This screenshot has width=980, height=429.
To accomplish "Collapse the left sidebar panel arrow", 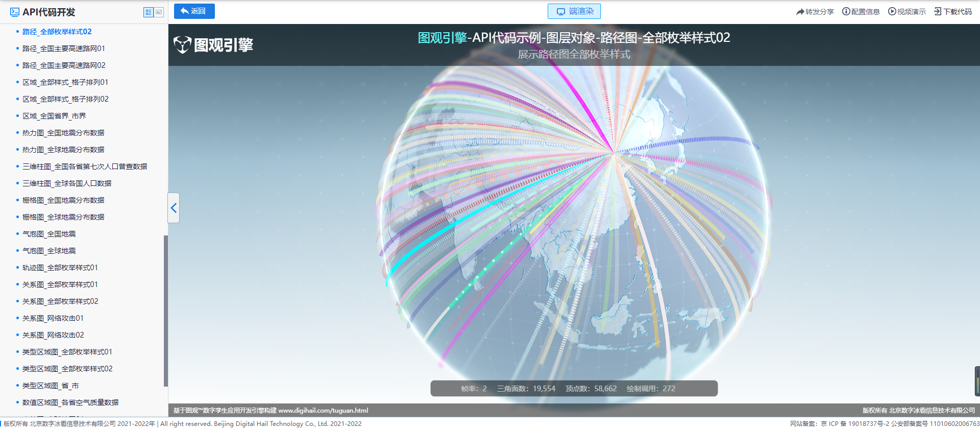I will [x=174, y=208].
